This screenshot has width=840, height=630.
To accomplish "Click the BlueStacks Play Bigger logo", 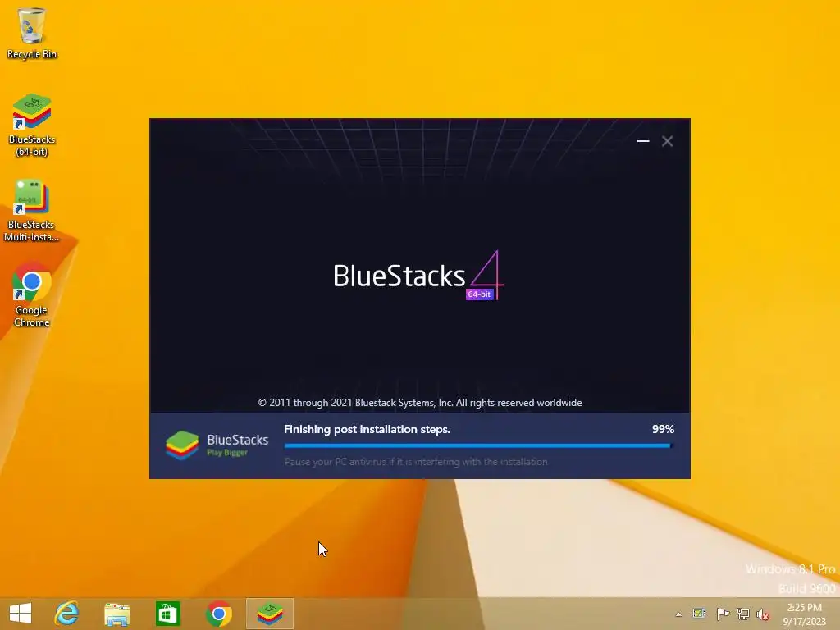I will point(217,445).
